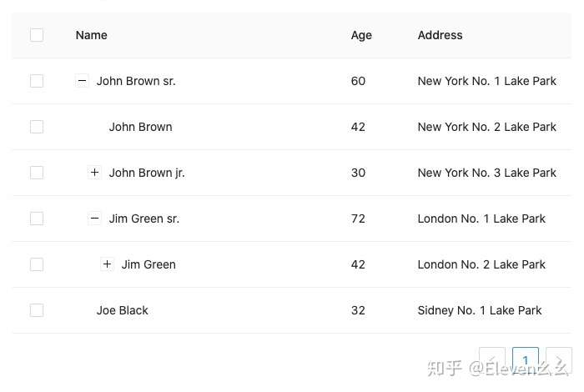Select the Jim Green row checkbox
584x392 pixels.
point(37,264)
